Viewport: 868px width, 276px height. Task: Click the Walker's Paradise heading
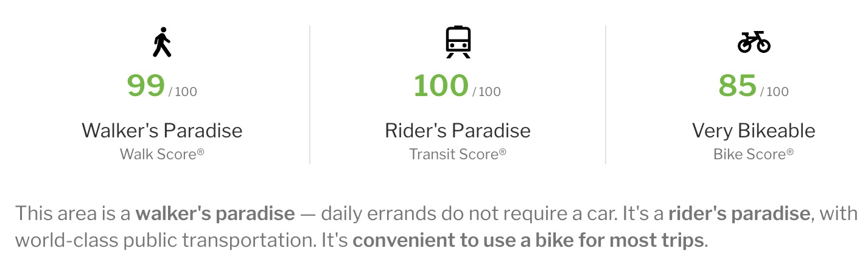point(162,130)
